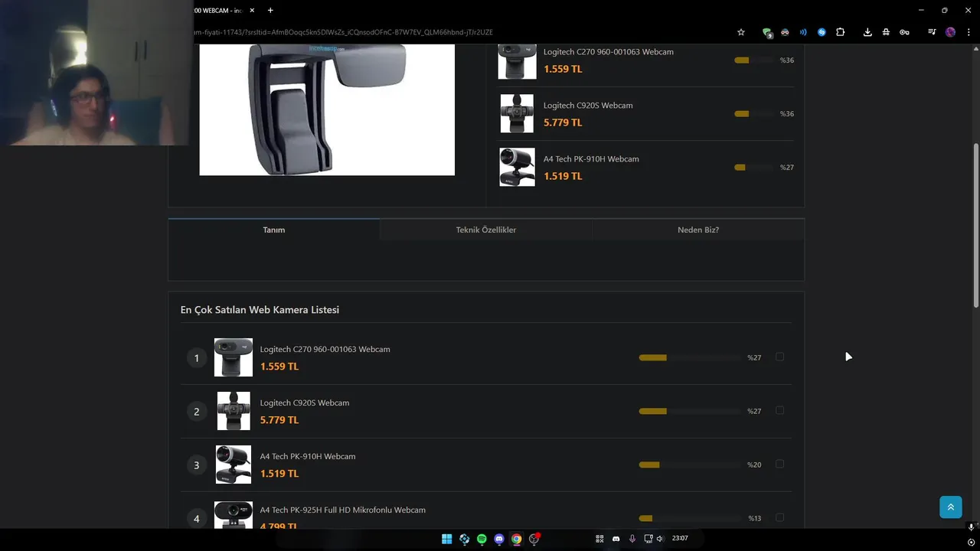Check the Logitech C270 list row checkbox
The image size is (980, 551).
click(x=779, y=357)
